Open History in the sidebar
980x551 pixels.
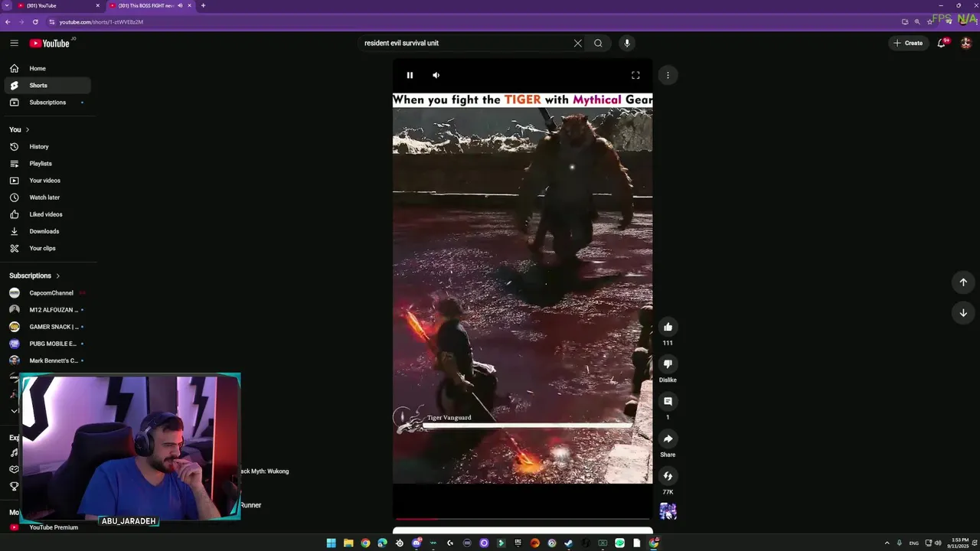click(x=47, y=146)
